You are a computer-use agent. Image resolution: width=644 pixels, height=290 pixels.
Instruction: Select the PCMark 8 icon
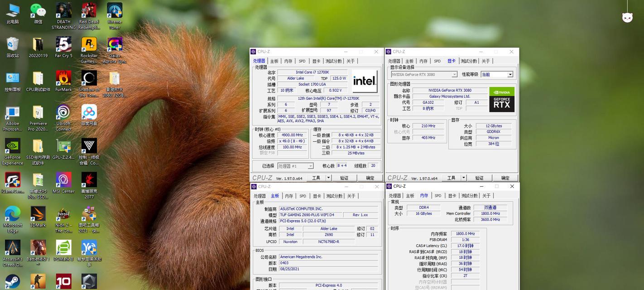(x=63, y=251)
